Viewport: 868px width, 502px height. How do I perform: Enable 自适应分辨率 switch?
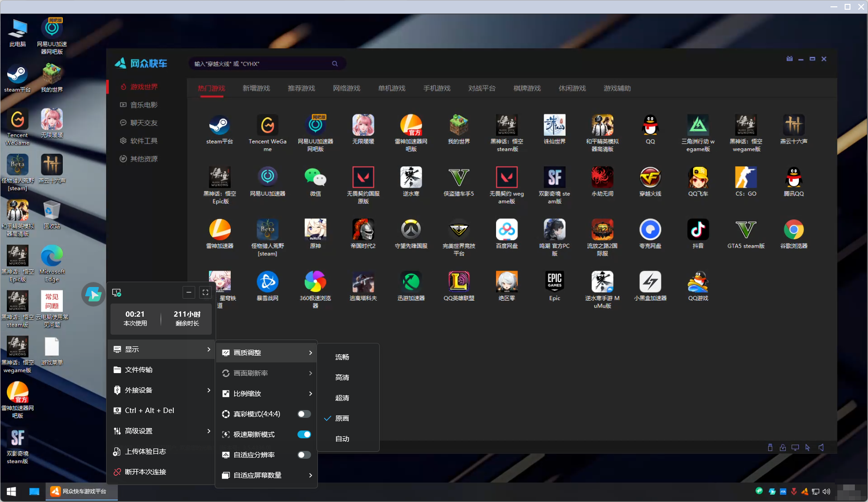pos(304,455)
